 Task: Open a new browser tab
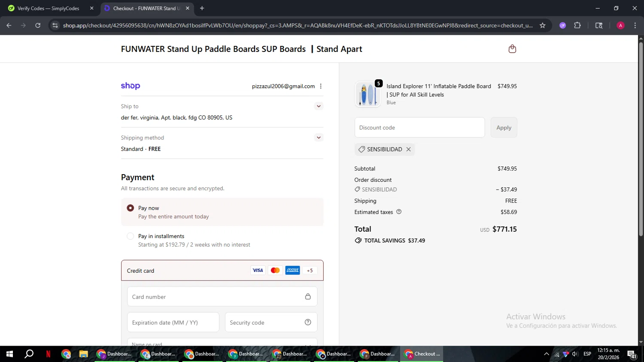(x=202, y=8)
